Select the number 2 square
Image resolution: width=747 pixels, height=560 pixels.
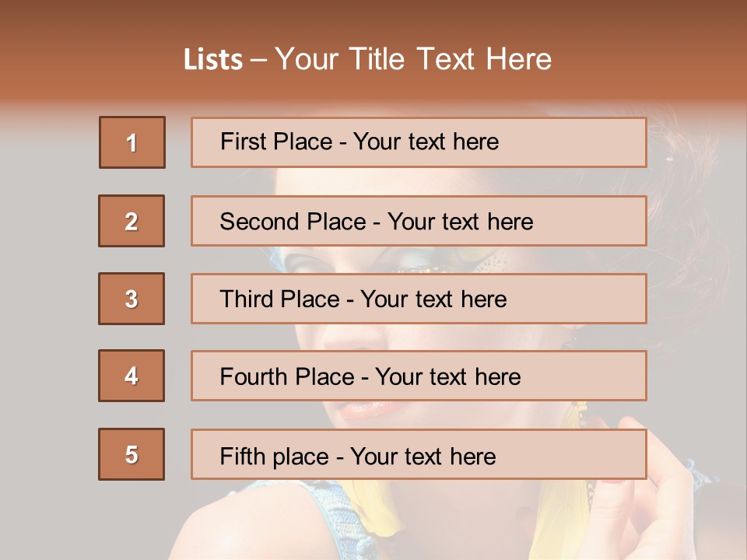[x=132, y=221]
